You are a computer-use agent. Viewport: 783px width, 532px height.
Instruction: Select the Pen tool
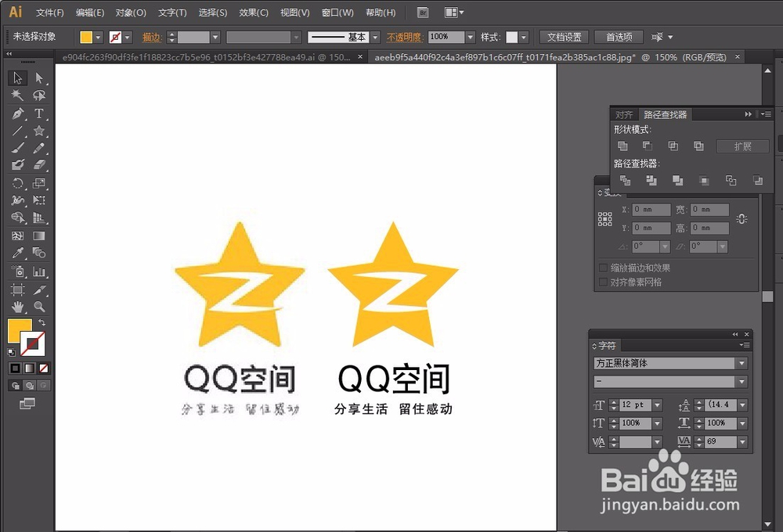[17, 113]
